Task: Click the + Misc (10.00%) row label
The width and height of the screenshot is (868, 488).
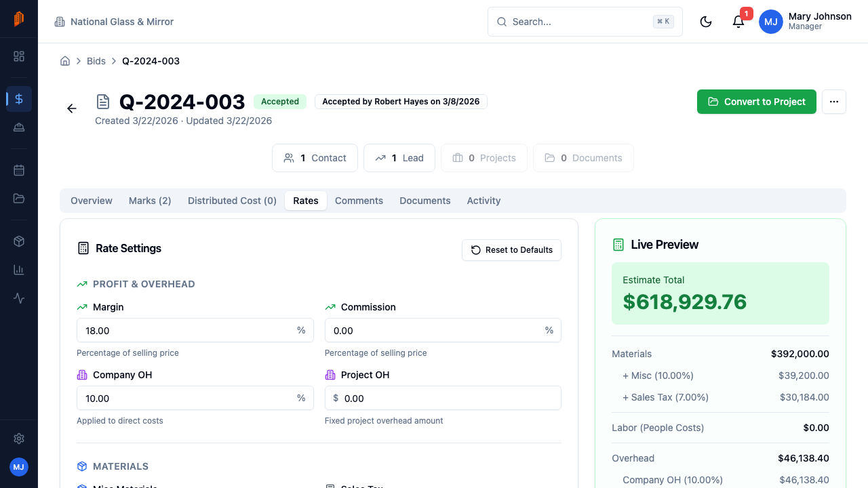Action: (658, 375)
